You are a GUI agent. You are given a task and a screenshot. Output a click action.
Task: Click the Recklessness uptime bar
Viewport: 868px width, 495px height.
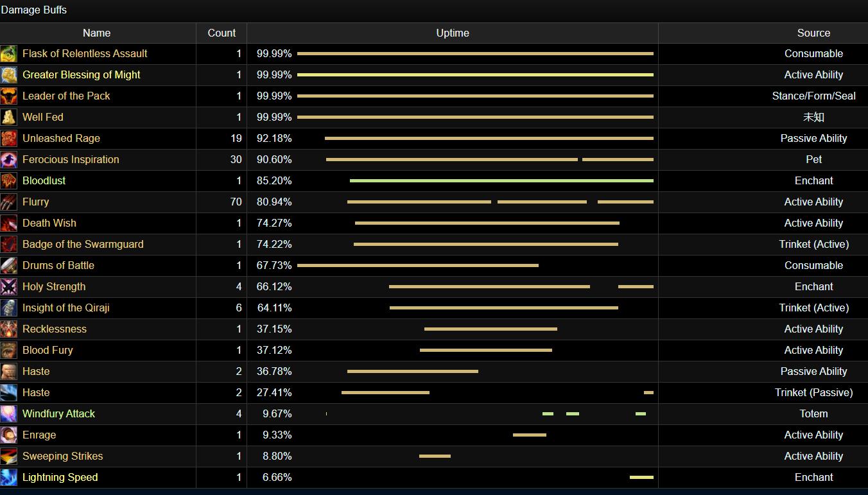click(x=490, y=329)
